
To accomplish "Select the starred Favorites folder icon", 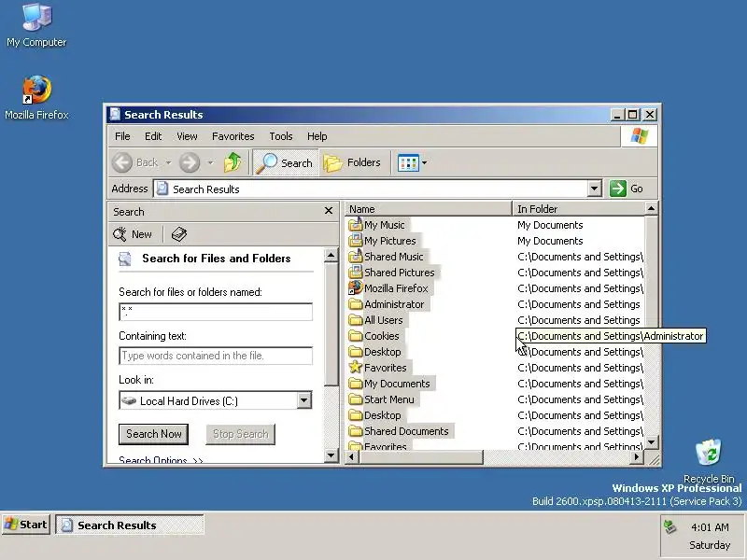I will point(356,367).
